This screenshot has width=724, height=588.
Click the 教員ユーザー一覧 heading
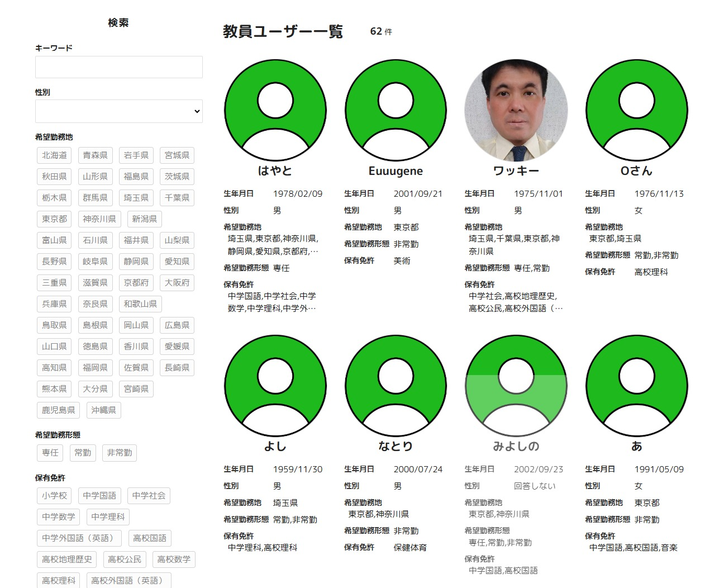(283, 31)
